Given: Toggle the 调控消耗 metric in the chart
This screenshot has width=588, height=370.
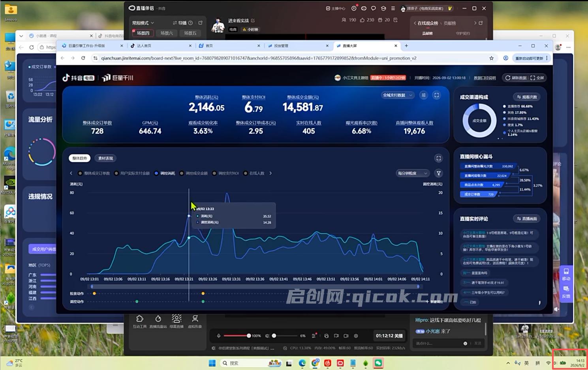Looking at the screenshot, I should tap(165, 173).
